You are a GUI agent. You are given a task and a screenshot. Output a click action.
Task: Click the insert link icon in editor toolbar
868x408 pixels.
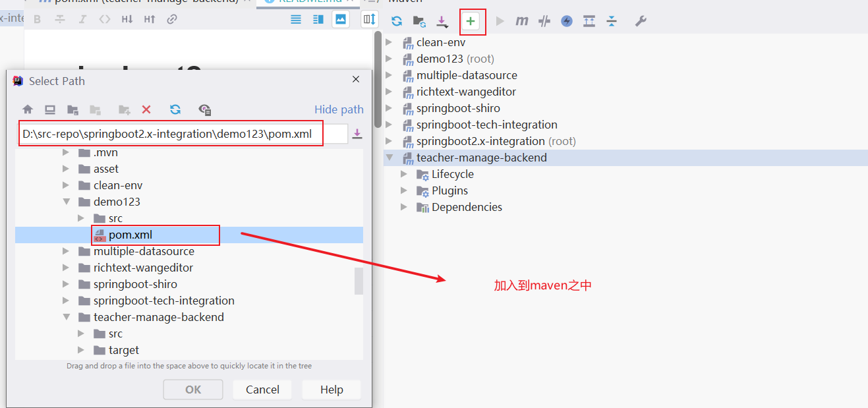[172, 19]
